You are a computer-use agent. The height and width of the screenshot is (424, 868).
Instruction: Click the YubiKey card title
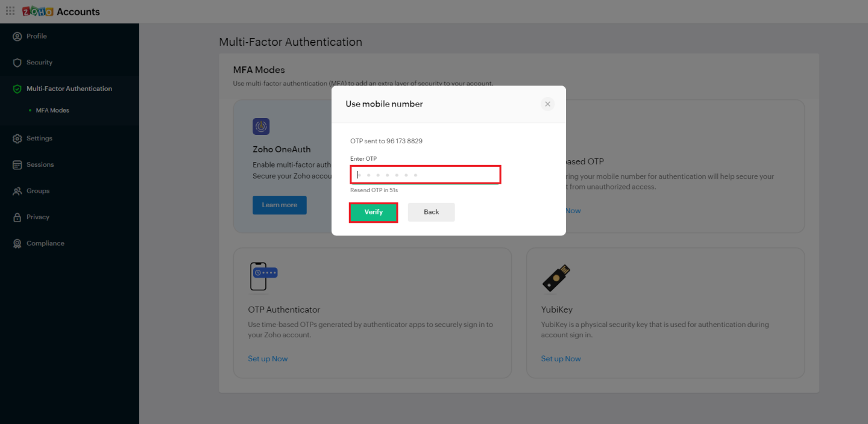click(556, 310)
